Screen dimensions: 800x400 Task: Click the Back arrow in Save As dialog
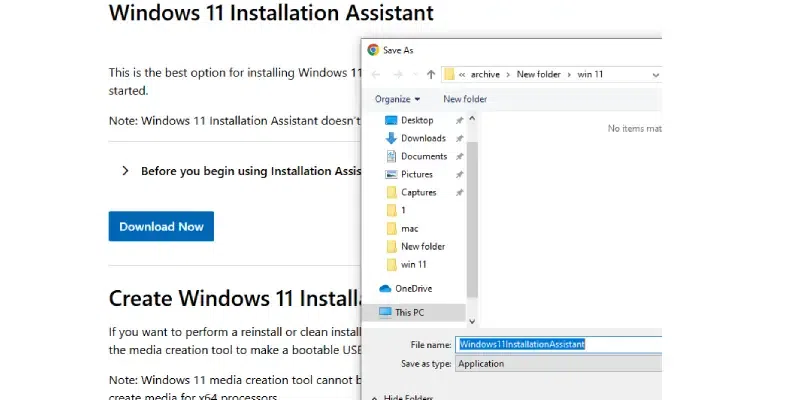[x=376, y=74]
